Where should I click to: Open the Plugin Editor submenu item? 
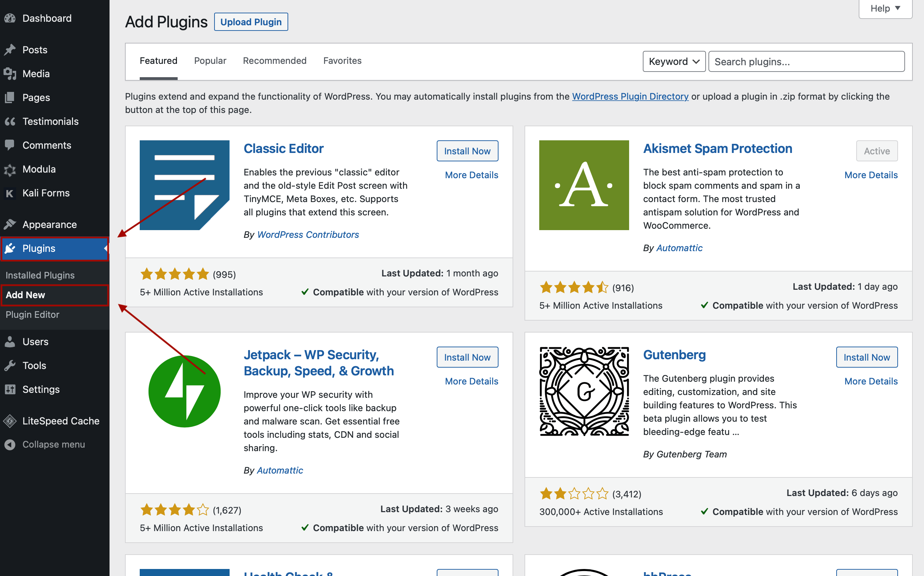(x=32, y=315)
